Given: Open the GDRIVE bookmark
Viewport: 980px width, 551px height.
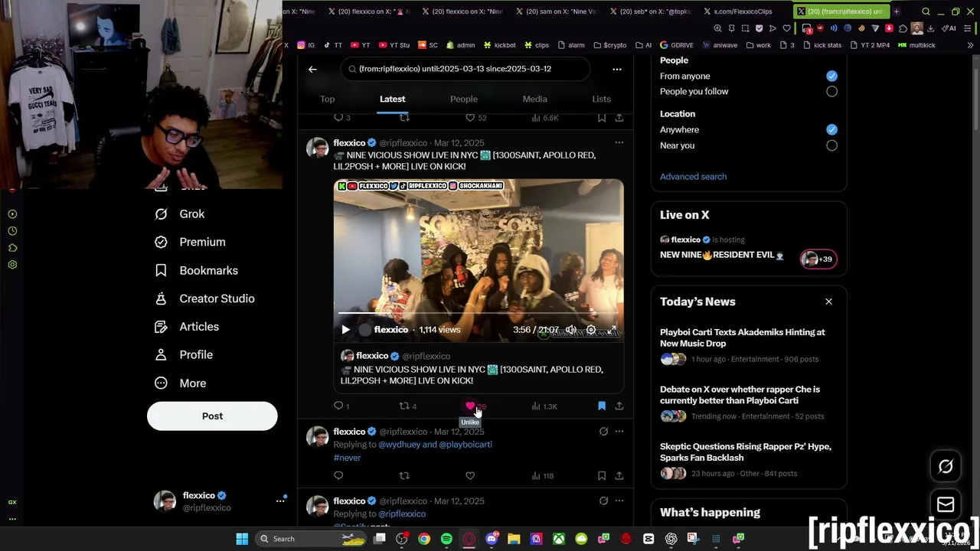Looking at the screenshot, I should click(x=676, y=45).
